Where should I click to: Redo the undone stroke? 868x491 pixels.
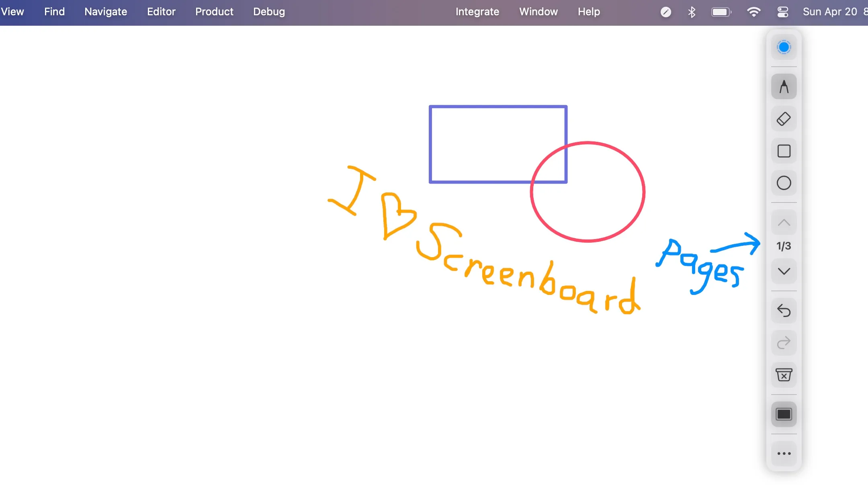click(784, 343)
